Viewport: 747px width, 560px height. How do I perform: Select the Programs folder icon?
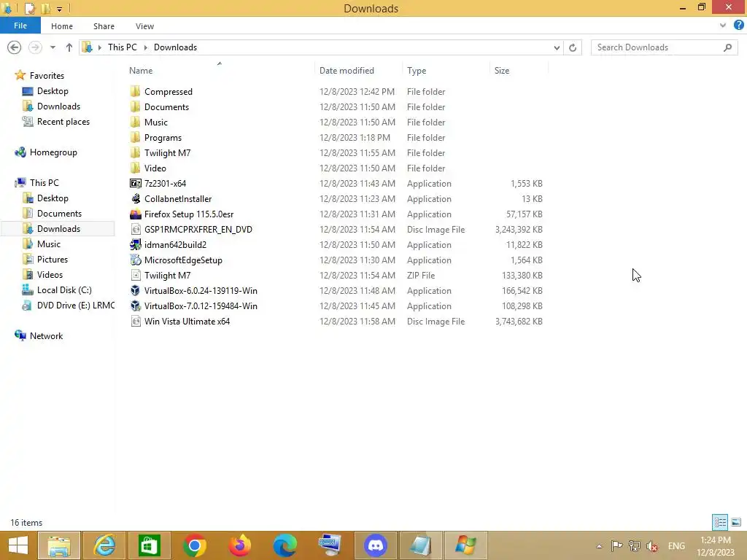(135, 138)
